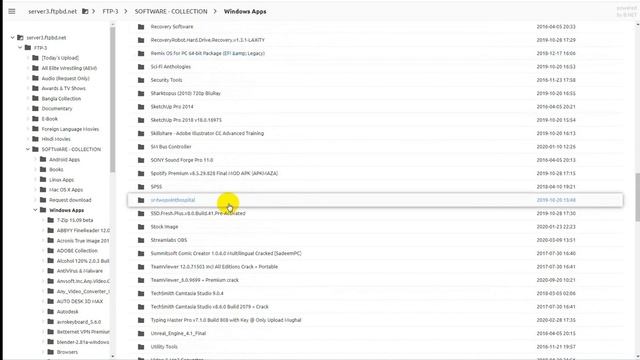Select E-Book in the tree
This screenshot has width=640, height=360.
coord(49,119)
